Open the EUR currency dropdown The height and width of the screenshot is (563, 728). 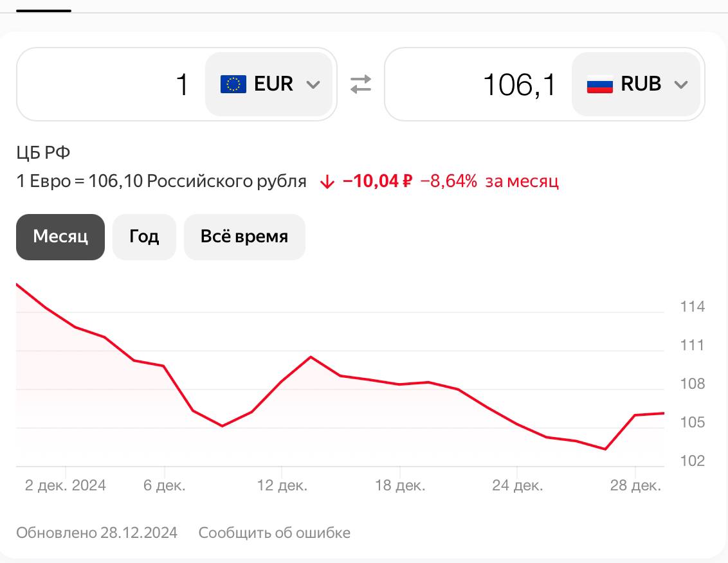point(269,84)
